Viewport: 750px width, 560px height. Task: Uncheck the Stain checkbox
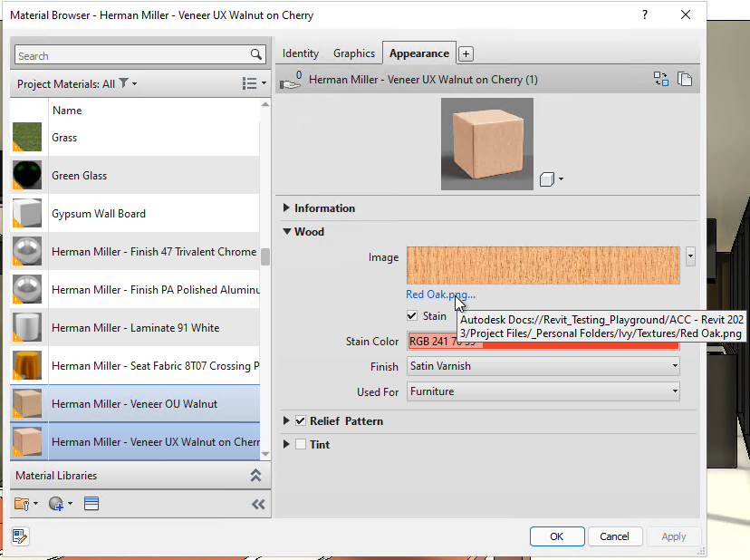pos(412,316)
